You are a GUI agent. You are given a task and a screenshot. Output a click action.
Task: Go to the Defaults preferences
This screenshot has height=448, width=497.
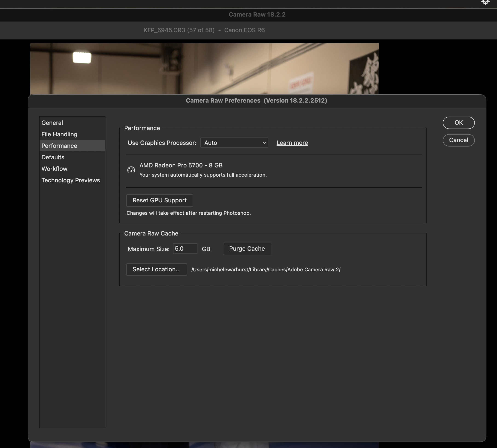click(53, 157)
